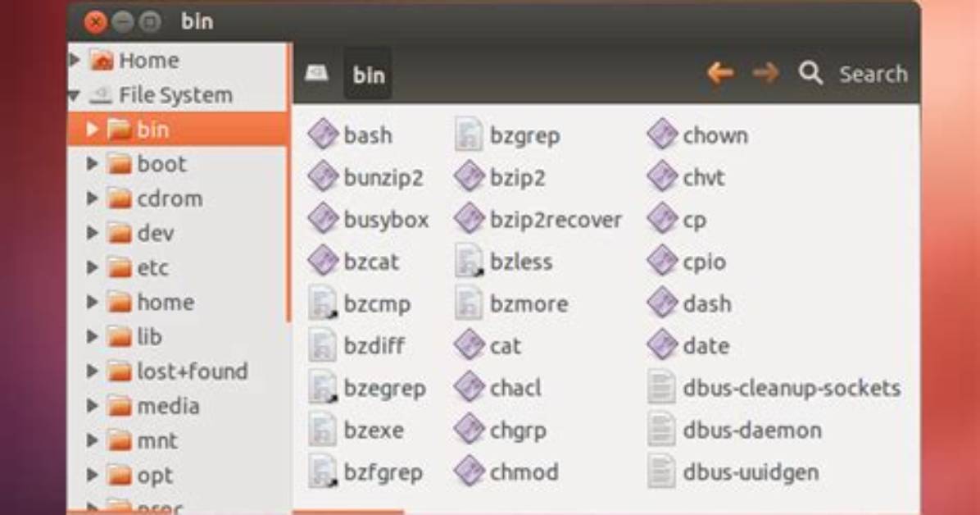Expand the boot folder arrow
The width and height of the screenshot is (980, 515).
coord(93,164)
